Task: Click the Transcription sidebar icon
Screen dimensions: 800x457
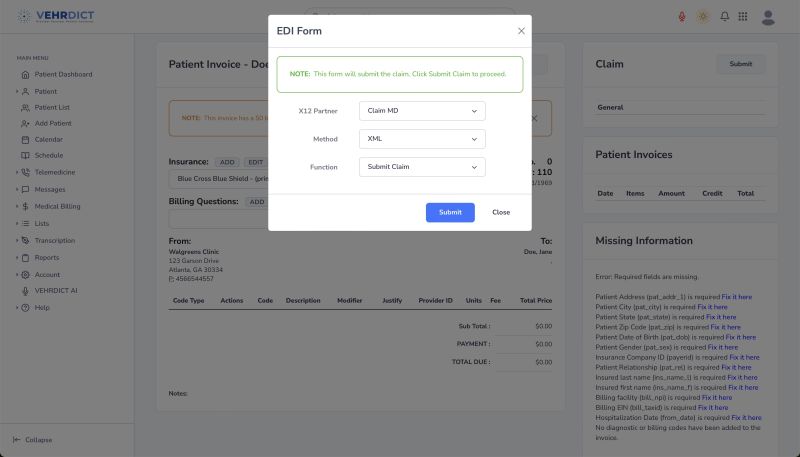Action: tap(25, 241)
